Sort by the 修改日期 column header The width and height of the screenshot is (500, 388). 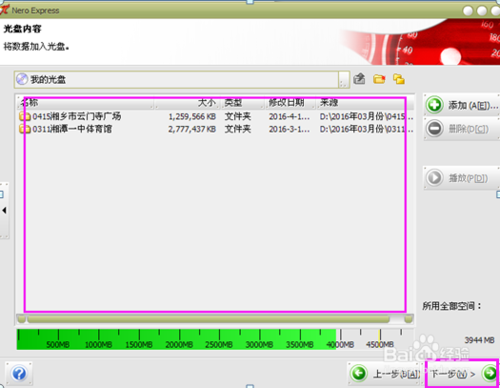pyautogui.click(x=291, y=103)
